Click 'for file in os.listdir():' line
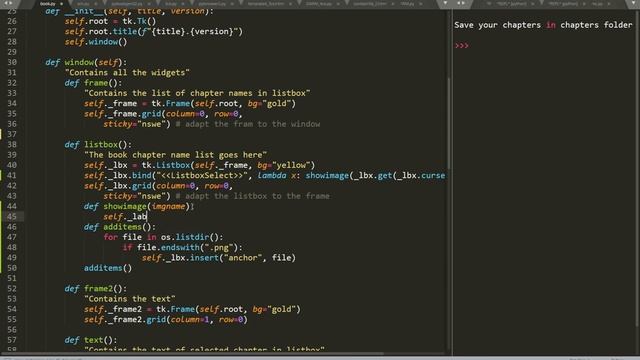640x360 pixels. (x=163, y=237)
